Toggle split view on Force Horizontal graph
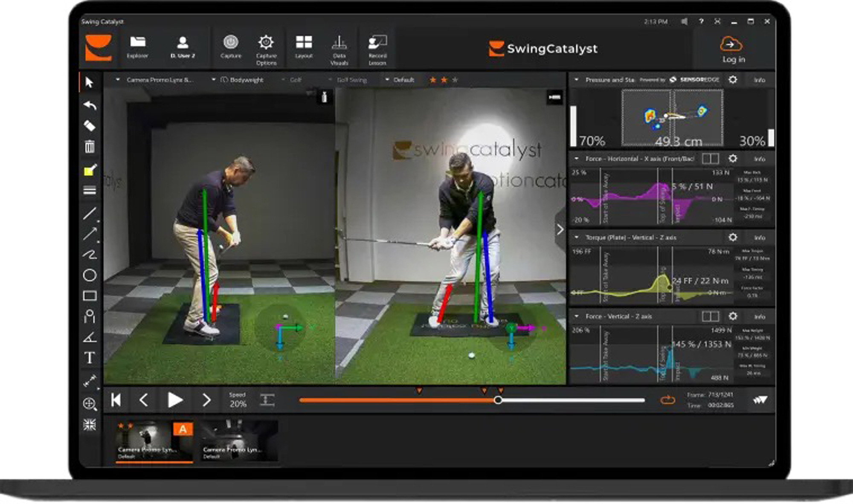Viewport: 853px width, 504px height. point(710,159)
